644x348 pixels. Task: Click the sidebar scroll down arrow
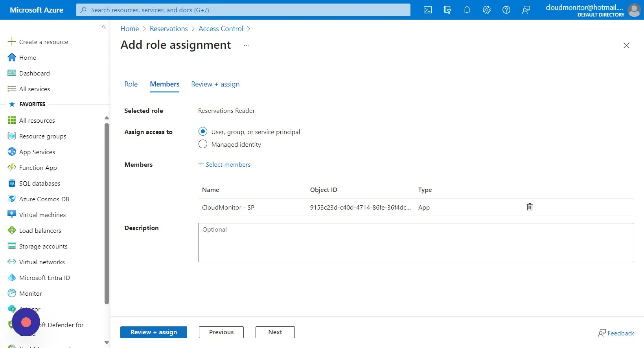107,342
